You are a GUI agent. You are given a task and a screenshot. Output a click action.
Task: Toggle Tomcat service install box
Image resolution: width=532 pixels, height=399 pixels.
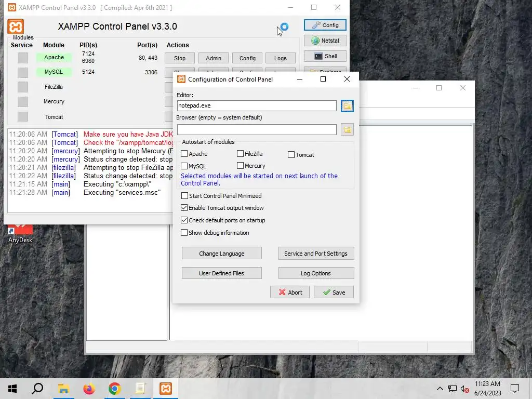[23, 116]
